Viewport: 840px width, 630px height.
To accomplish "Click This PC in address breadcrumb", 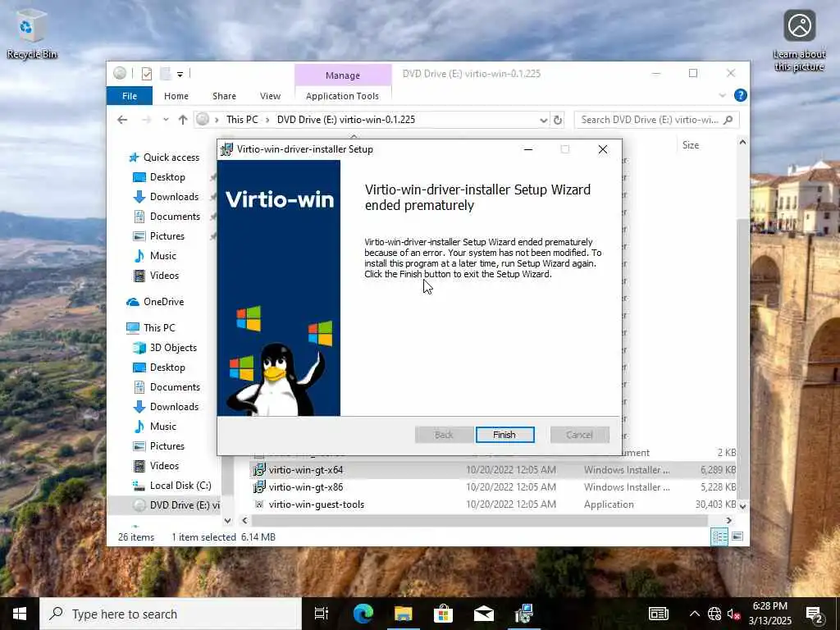I will (x=242, y=120).
